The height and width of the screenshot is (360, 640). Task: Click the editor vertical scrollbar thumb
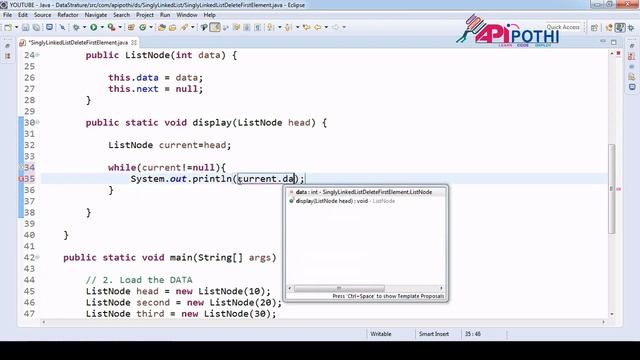coord(612,189)
